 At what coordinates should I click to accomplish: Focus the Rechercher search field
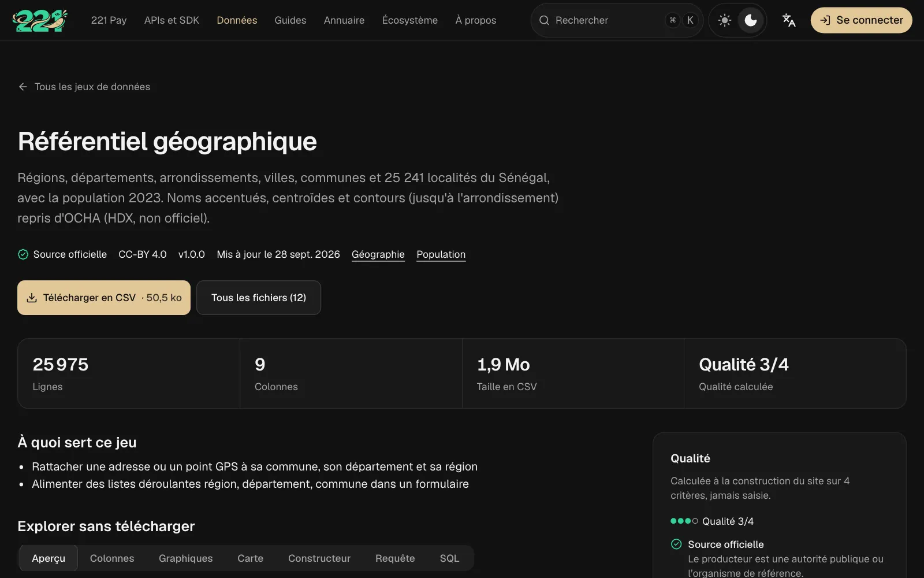[x=617, y=20]
